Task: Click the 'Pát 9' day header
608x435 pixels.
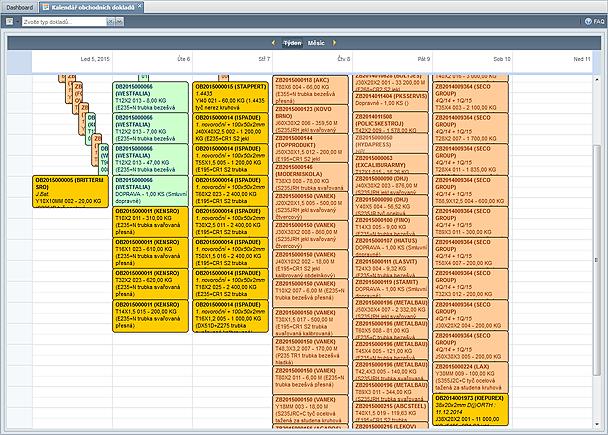Action: [x=424, y=59]
